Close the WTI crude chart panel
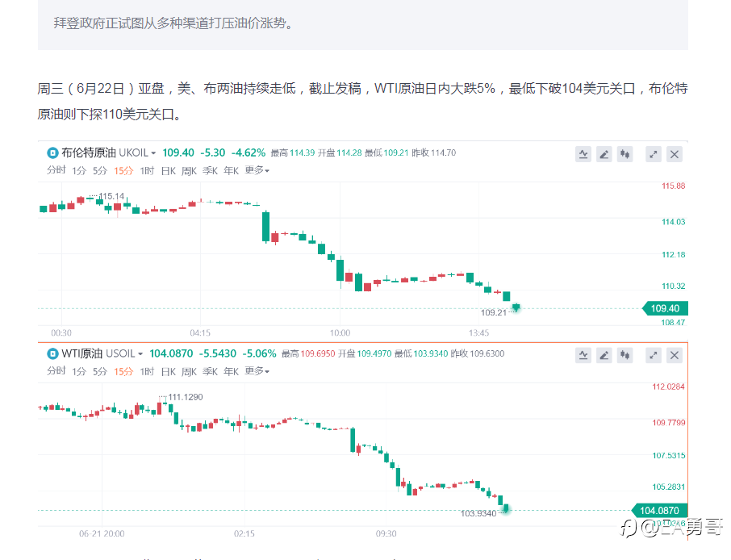Screen dimensions: 731x560 pyautogui.click(x=675, y=355)
